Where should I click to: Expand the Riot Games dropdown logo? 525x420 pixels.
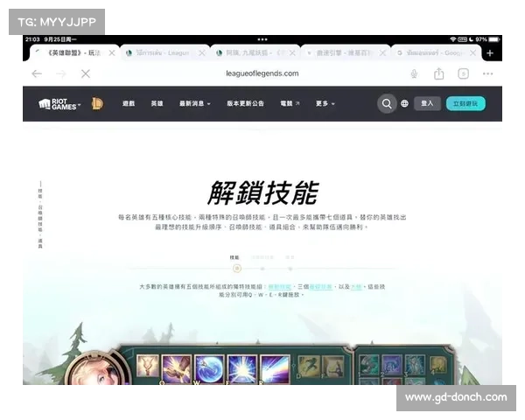click(59, 104)
